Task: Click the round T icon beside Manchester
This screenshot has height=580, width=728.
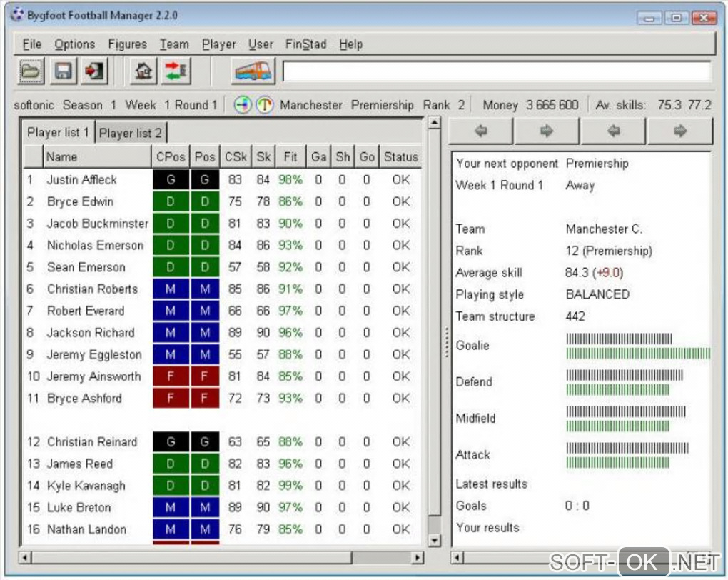Action: point(265,105)
